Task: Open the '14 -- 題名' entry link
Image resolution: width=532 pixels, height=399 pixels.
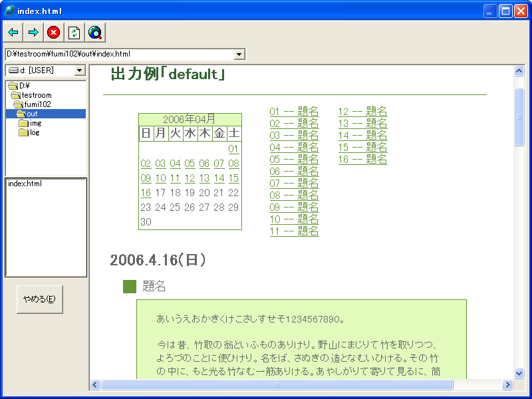Action: tap(362, 135)
